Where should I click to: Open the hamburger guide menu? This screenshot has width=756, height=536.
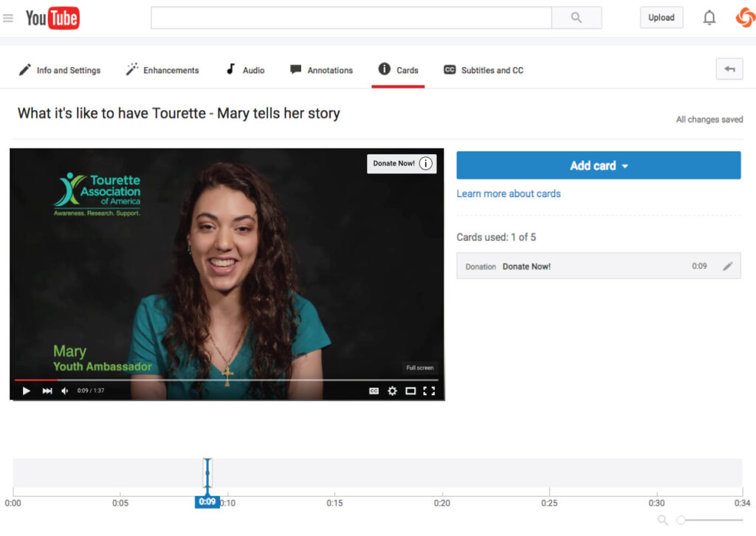pyautogui.click(x=8, y=18)
